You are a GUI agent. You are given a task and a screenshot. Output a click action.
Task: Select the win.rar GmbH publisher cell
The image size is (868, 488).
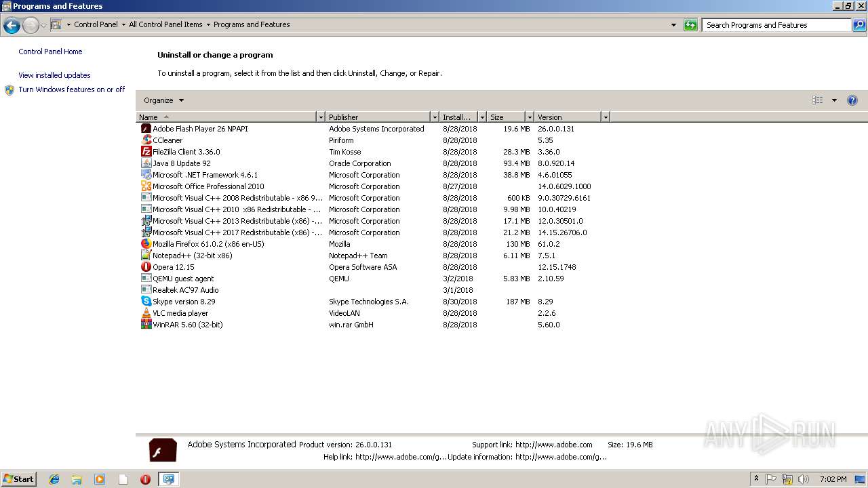click(x=351, y=325)
